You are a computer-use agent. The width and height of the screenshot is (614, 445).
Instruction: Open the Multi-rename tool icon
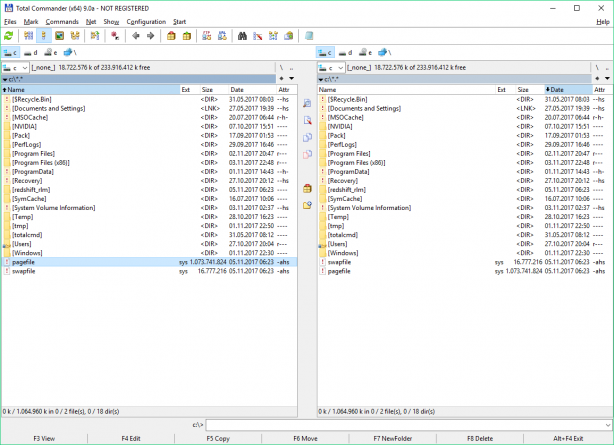click(257, 36)
